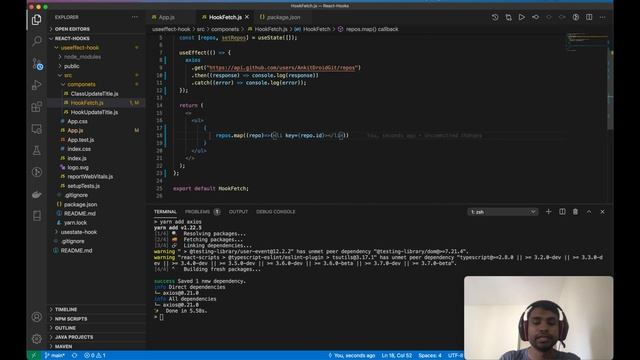Open the Source Control view

click(37, 63)
